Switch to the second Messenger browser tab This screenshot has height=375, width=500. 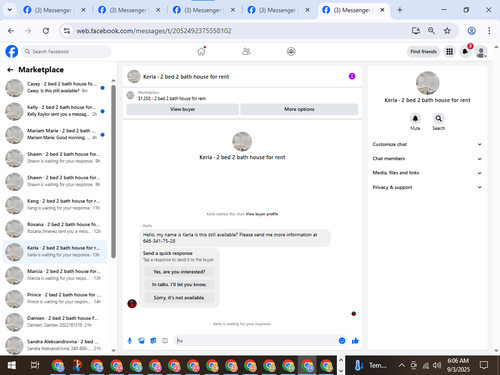128,10
